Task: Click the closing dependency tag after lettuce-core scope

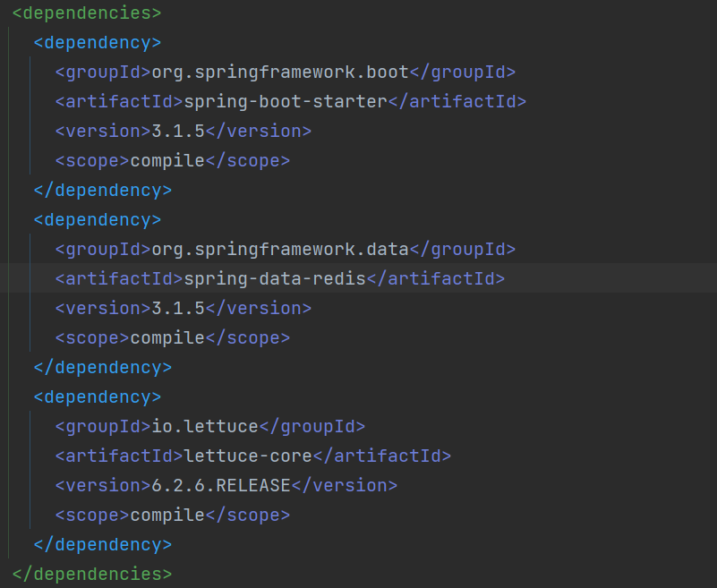Action: pos(104,544)
